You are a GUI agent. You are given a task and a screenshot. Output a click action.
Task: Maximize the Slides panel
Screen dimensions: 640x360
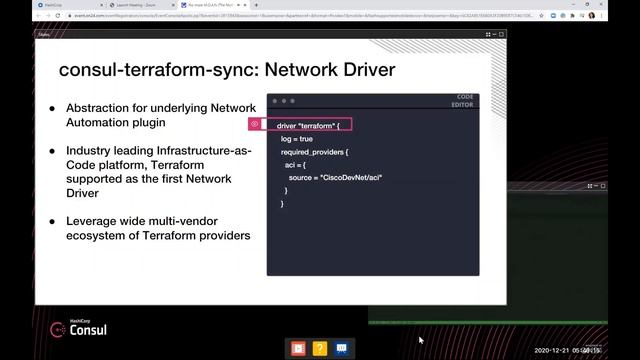coord(502,34)
